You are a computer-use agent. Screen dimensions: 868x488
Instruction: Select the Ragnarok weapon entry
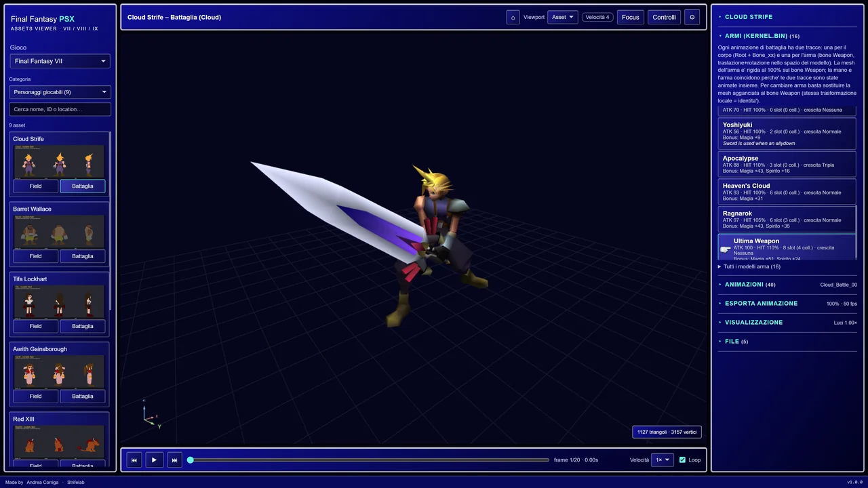point(787,220)
